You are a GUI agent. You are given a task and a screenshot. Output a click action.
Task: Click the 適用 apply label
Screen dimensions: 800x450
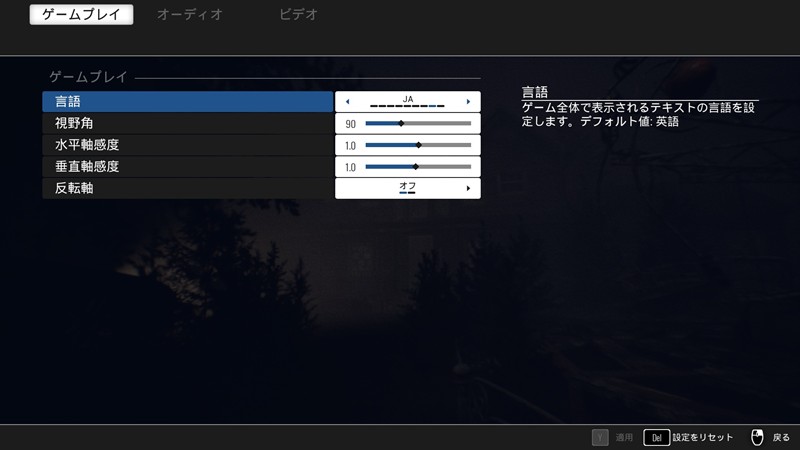[624, 437]
